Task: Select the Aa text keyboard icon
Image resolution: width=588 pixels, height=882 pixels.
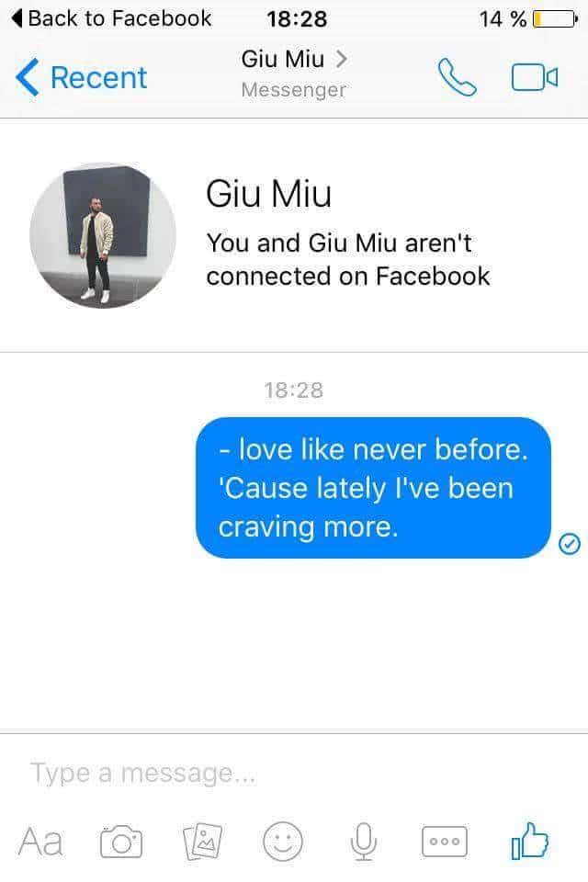Action: [40, 842]
